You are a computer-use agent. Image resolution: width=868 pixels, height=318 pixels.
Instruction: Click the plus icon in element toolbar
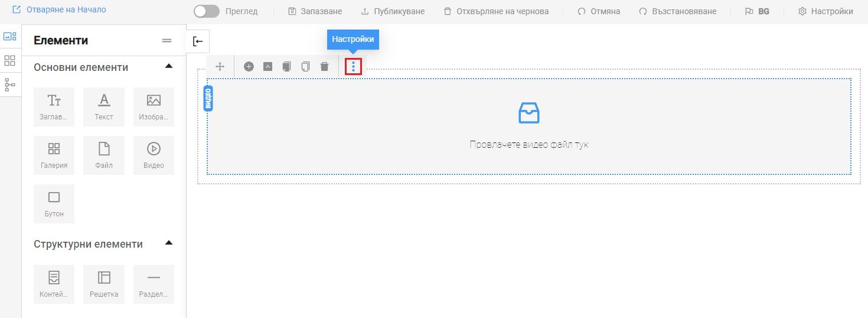coord(249,67)
